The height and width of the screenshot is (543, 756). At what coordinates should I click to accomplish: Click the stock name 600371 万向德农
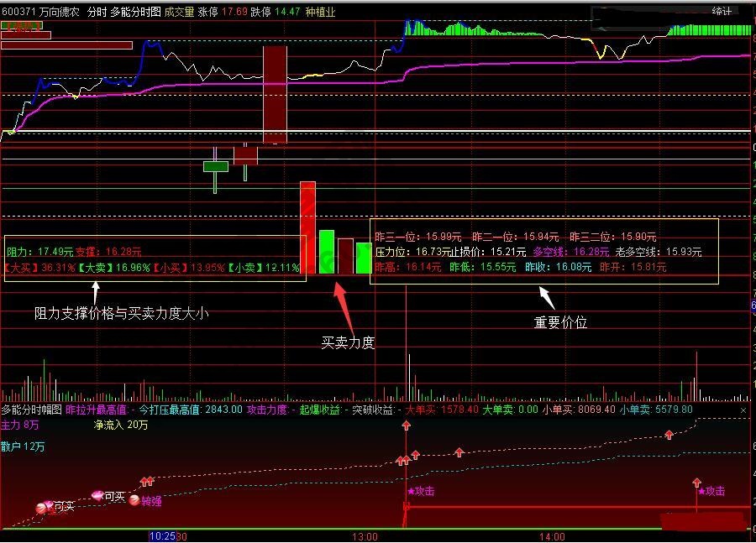click(x=40, y=12)
